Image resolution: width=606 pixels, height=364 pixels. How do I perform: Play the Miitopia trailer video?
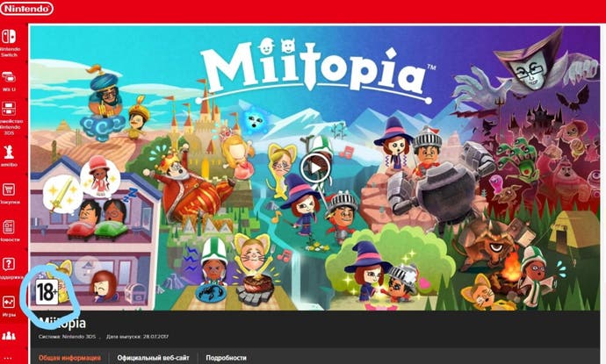point(315,168)
